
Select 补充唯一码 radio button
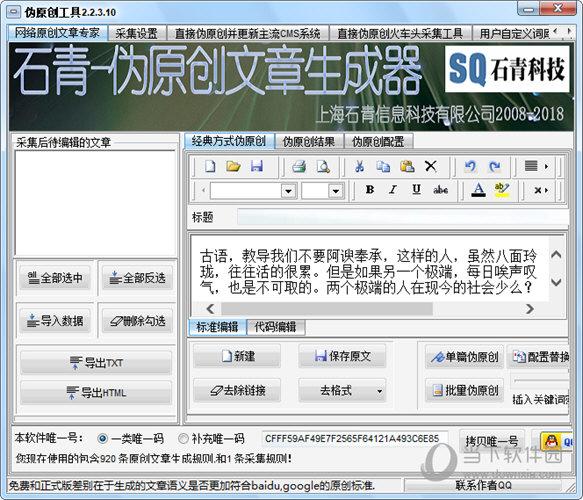(x=183, y=439)
